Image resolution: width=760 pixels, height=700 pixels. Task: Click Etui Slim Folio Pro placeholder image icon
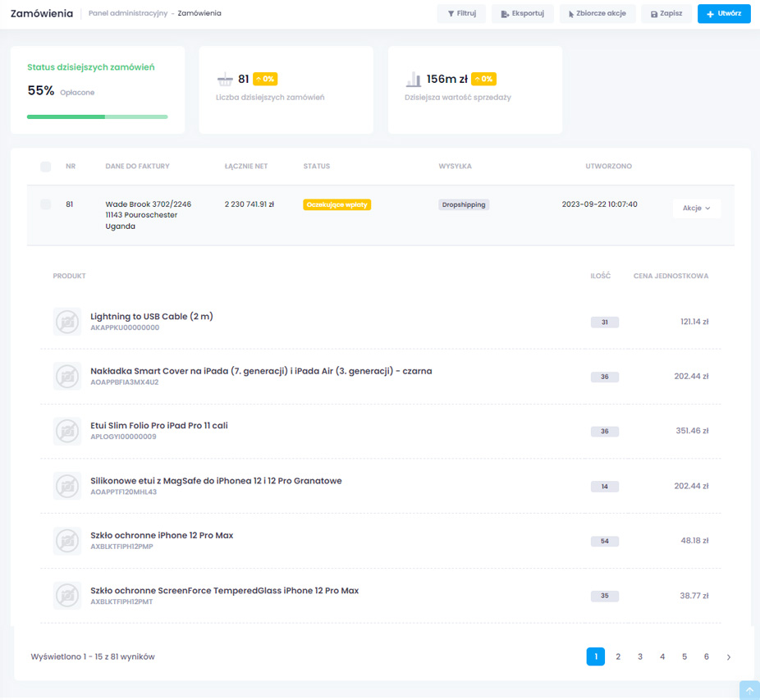pyautogui.click(x=66, y=431)
